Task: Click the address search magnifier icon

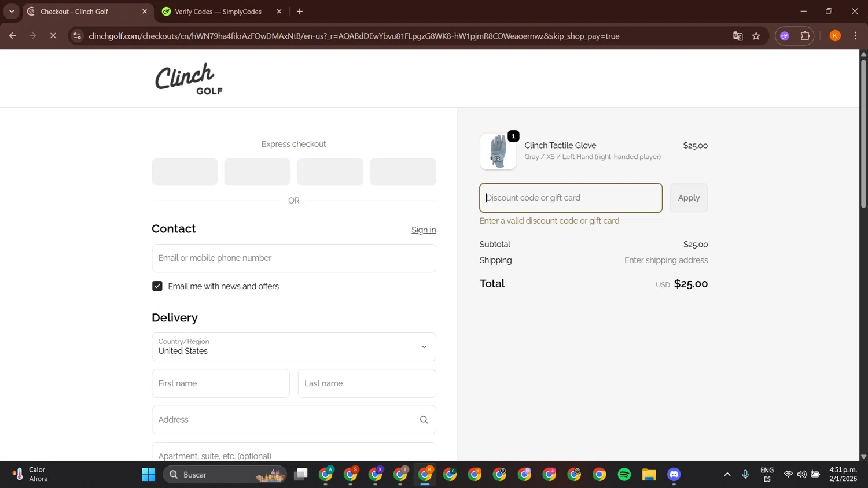Action: click(x=424, y=420)
